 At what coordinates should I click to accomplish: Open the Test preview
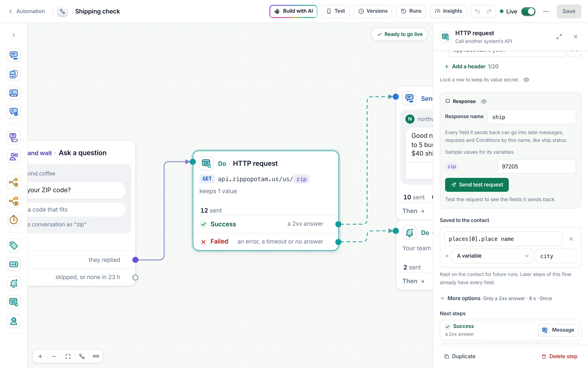click(335, 11)
